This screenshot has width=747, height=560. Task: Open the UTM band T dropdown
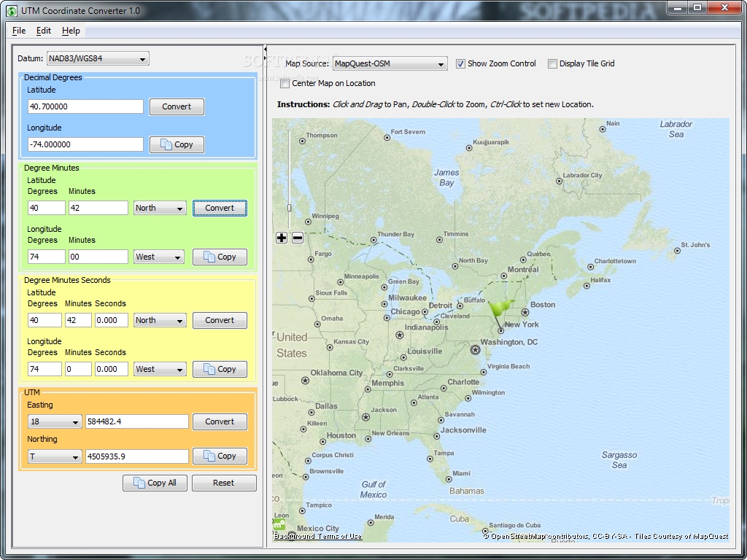click(55, 456)
